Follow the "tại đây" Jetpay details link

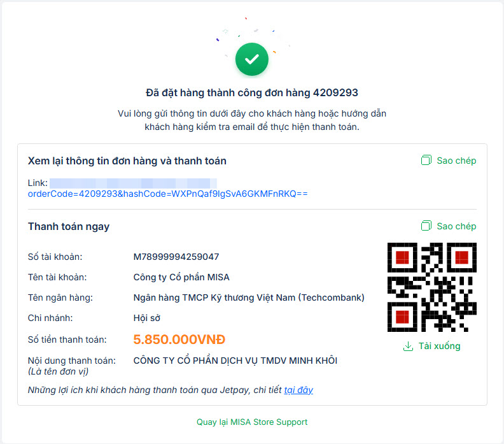(x=298, y=390)
